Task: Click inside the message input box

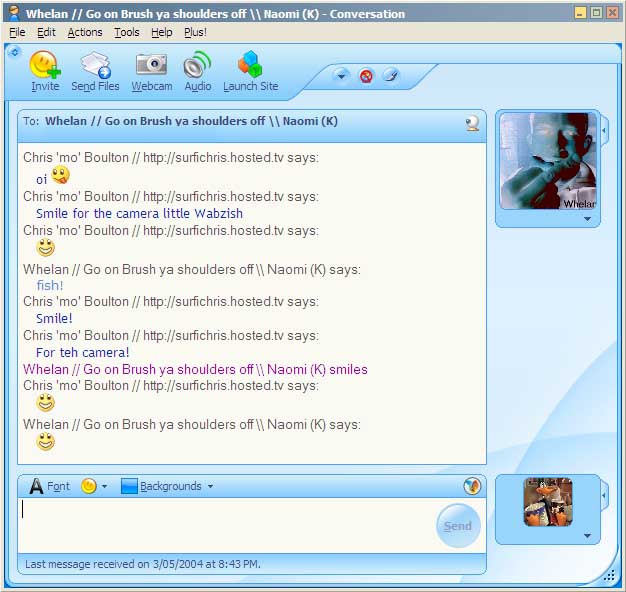Action: pos(228,525)
